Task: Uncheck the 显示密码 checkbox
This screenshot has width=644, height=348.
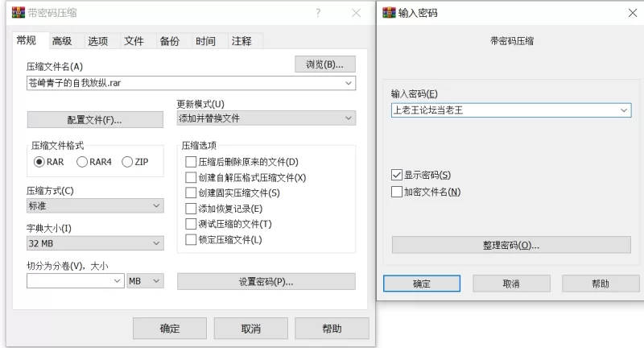Action: pos(396,175)
